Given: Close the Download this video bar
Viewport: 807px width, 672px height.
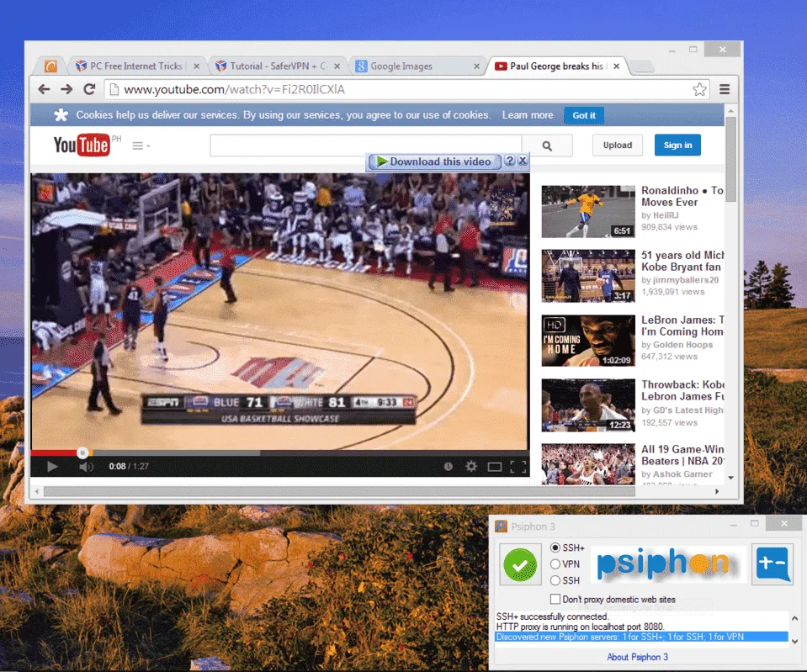Looking at the screenshot, I should click(523, 160).
